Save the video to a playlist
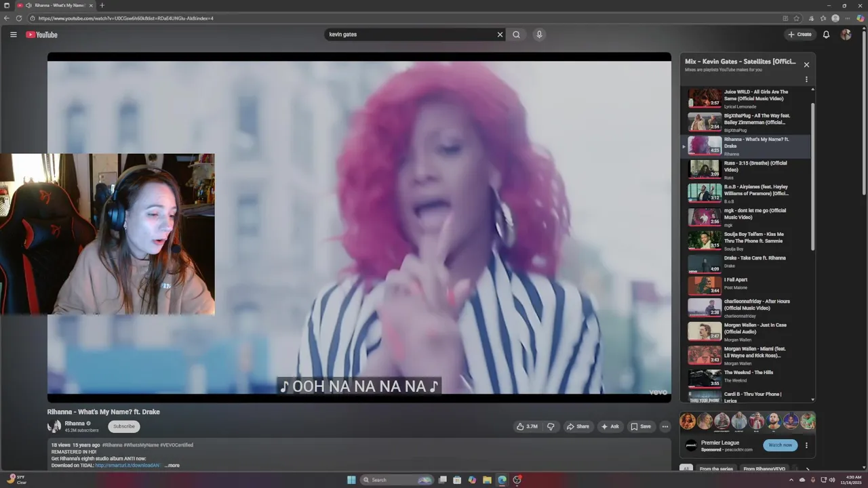 tap(641, 426)
